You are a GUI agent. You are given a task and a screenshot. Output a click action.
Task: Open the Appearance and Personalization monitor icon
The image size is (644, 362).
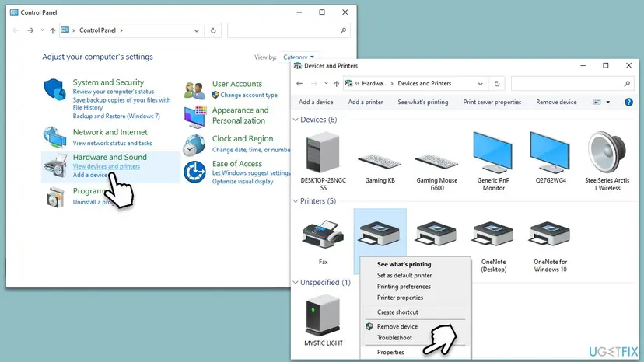(195, 117)
